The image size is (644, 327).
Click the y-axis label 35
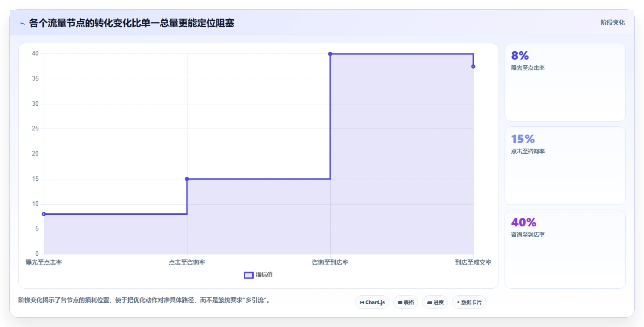point(35,79)
